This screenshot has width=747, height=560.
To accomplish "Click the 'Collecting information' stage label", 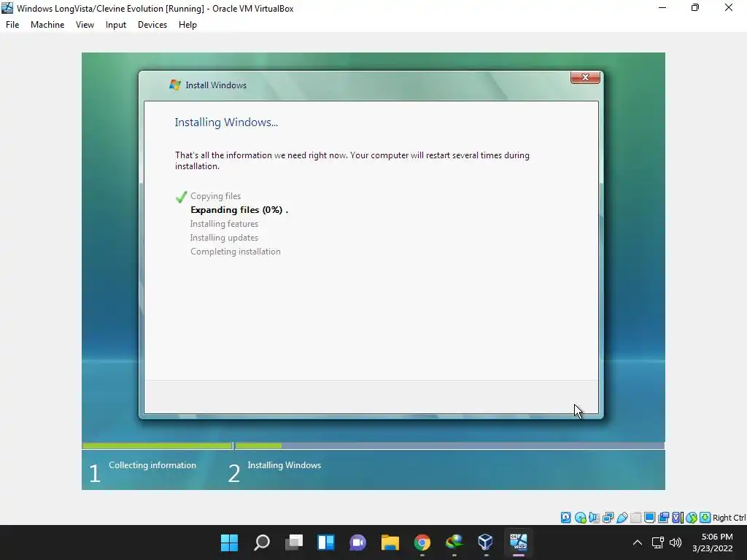I will tap(152, 465).
